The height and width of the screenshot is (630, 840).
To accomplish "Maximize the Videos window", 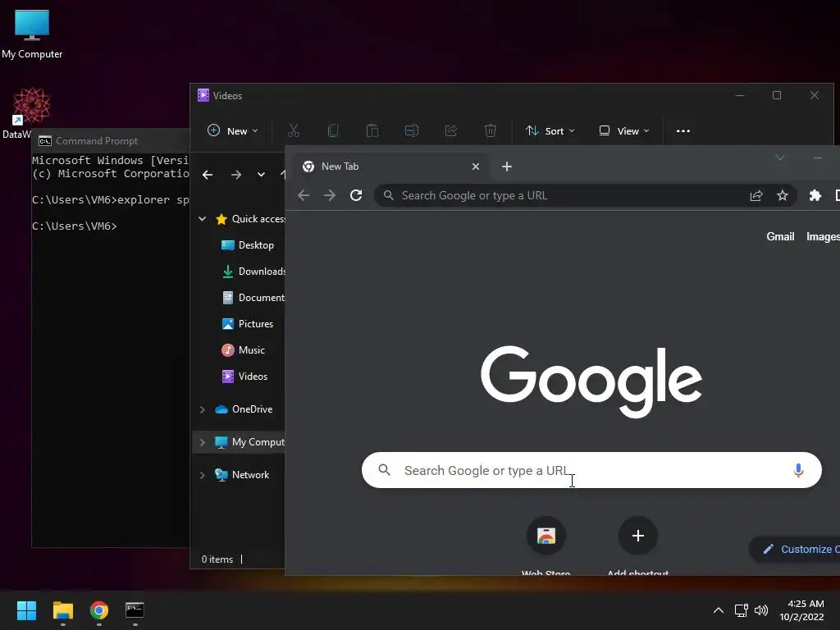I will click(777, 95).
